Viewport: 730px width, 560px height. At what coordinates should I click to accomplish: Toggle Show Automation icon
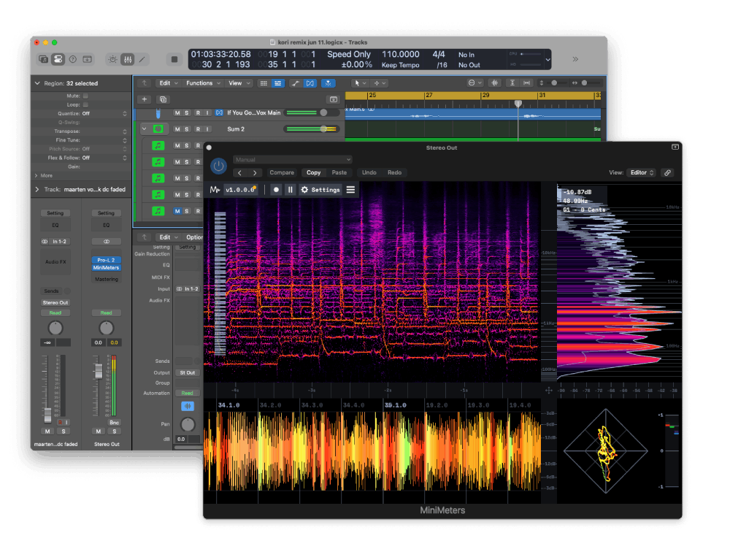295,83
